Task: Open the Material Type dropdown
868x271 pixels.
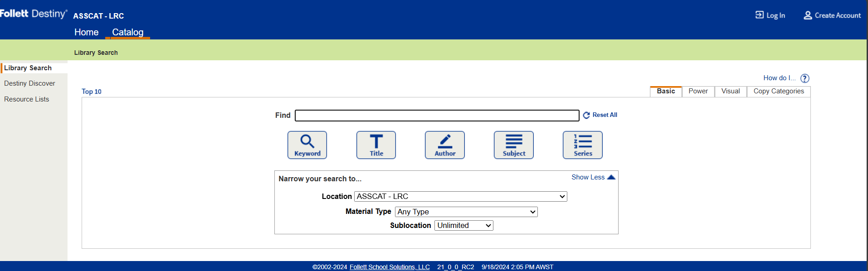Action: pyautogui.click(x=466, y=212)
